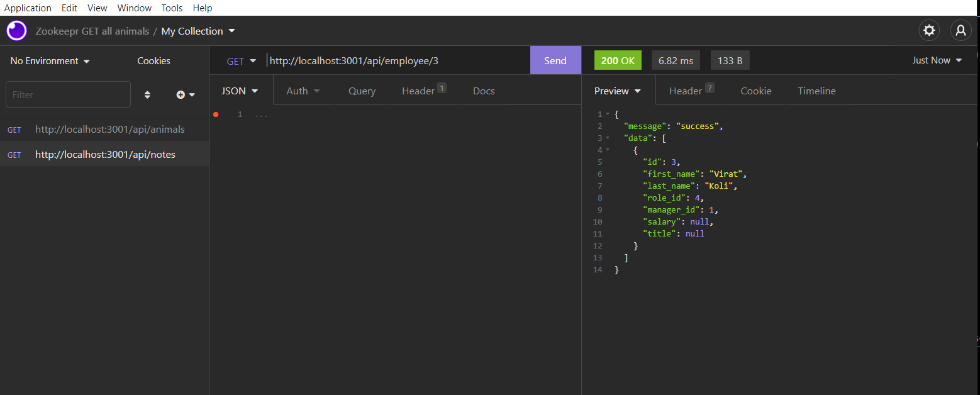Click the 200 OK status indicator

tap(617, 60)
